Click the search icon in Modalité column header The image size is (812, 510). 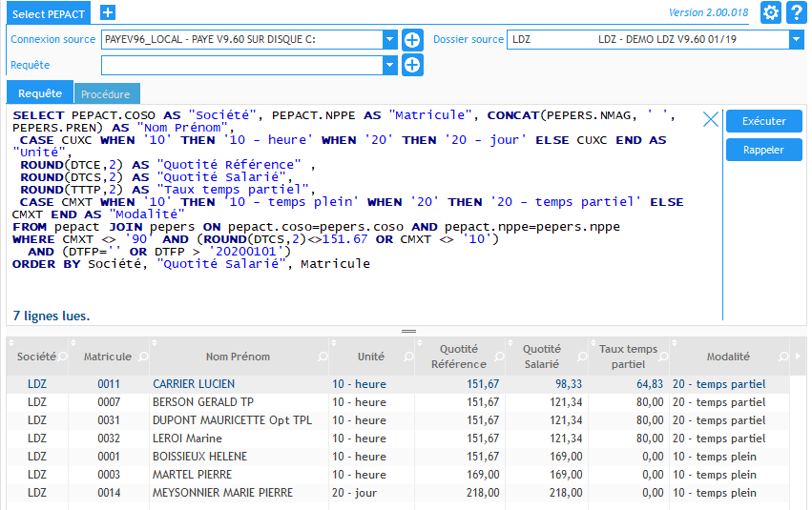tap(783, 357)
